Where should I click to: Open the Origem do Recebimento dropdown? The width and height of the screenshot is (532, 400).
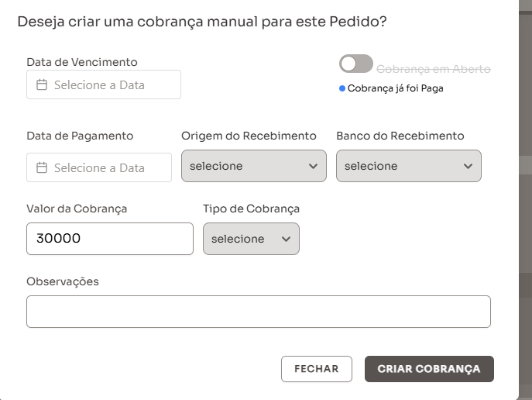[253, 166]
